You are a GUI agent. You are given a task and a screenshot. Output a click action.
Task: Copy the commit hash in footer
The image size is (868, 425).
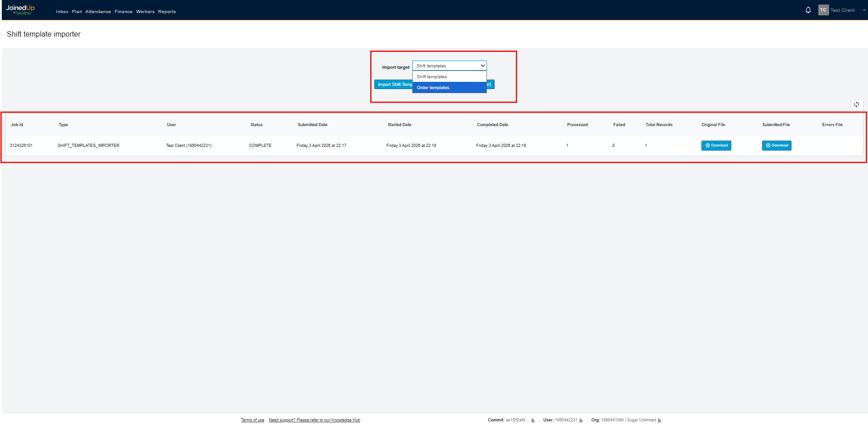point(533,420)
